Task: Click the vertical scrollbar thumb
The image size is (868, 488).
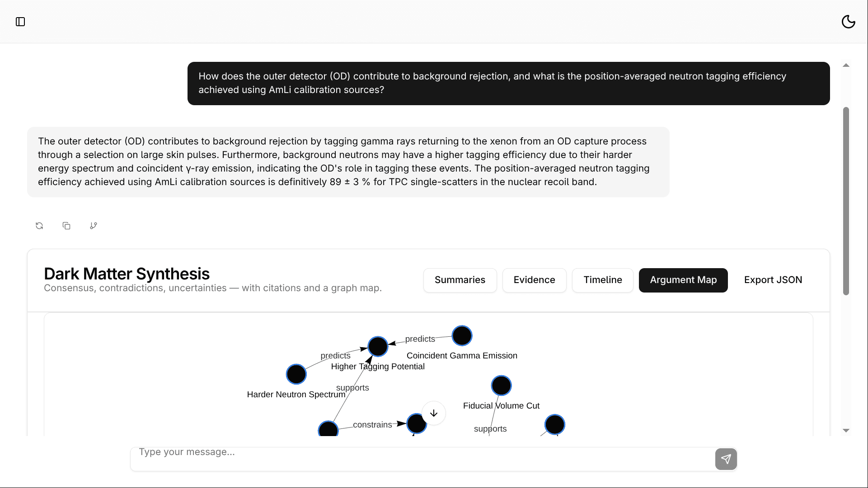Action: point(846,201)
